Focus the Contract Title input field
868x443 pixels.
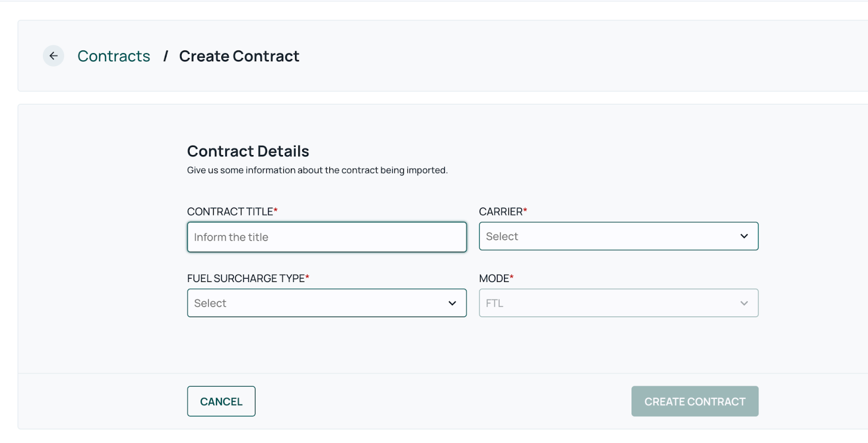(327, 237)
